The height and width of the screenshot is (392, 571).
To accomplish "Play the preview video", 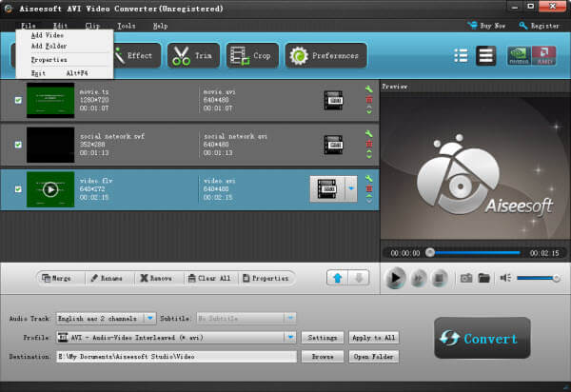I will coord(395,278).
